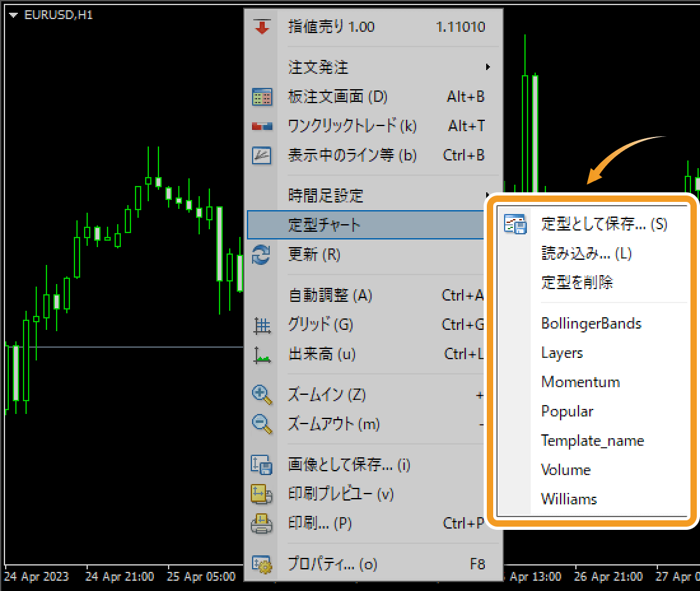Viewport: 700px width, 591px height.
Task: Open プロパティ... (o) menu item
Action: (x=374, y=564)
